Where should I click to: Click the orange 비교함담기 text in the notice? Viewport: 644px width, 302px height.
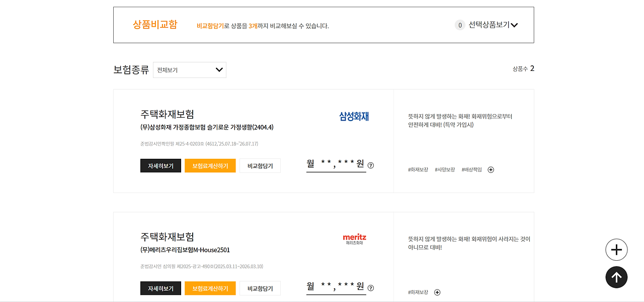click(x=210, y=26)
